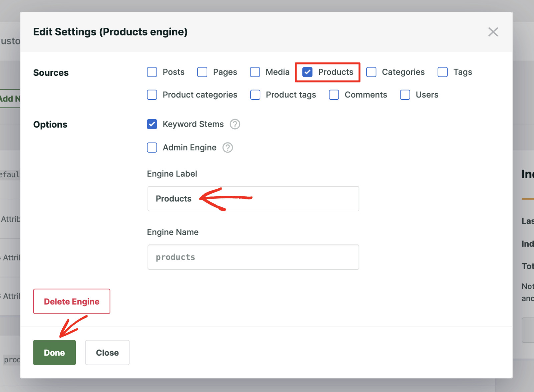Click the Delete Engine button

click(x=72, y=302)
